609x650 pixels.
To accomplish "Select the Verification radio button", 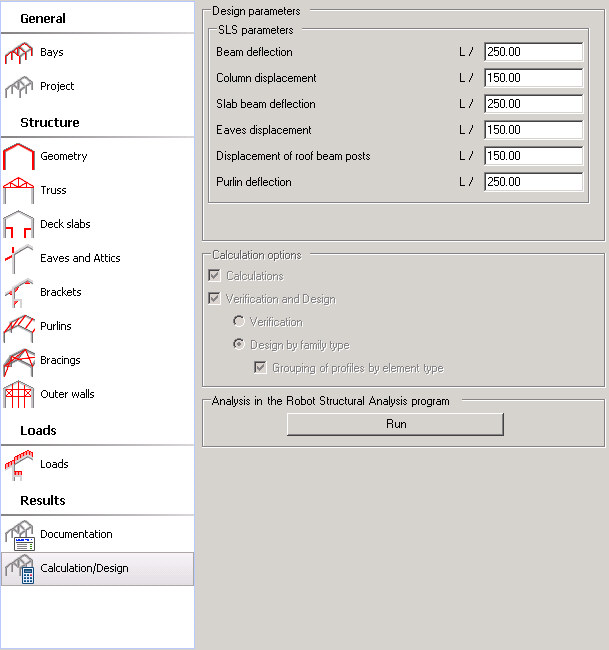I will pos(238,322).
